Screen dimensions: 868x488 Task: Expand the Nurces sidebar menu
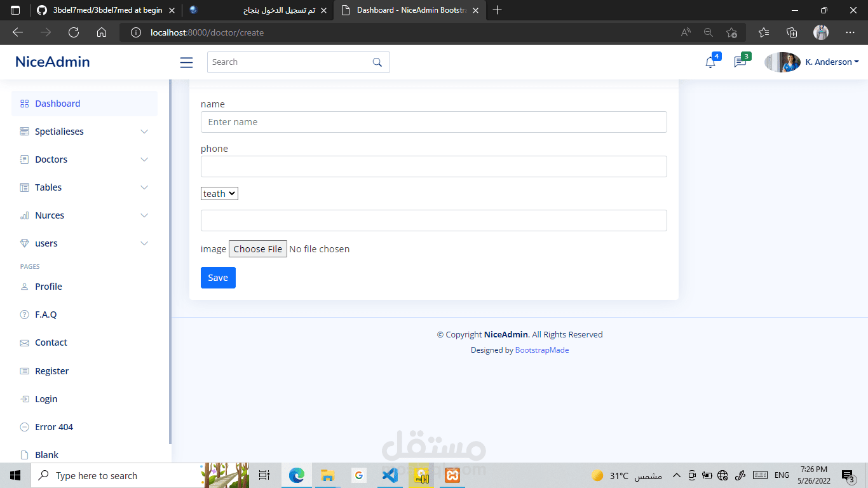coord(85,215)
